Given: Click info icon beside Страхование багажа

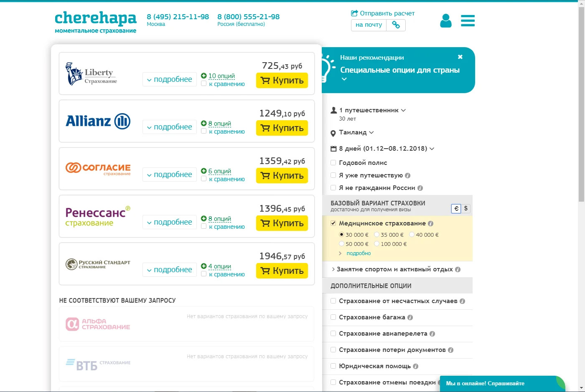Looking at the screenshot, I should click(x=410, y=317).
